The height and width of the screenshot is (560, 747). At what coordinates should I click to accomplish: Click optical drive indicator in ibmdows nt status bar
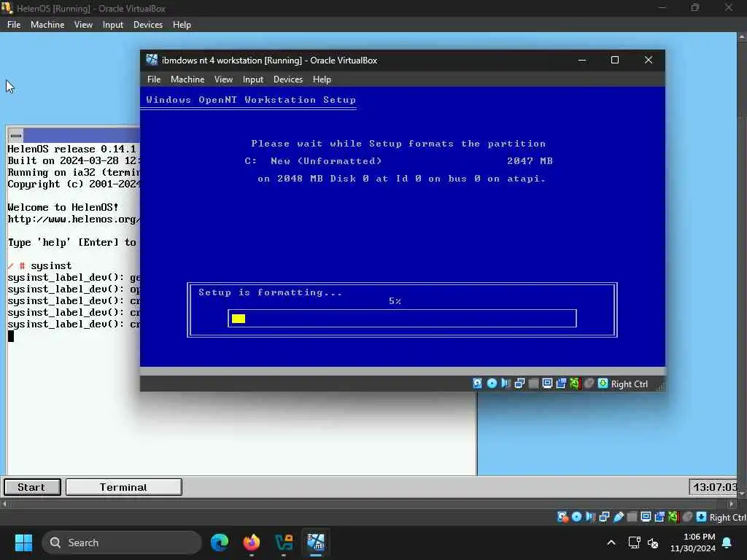[x=492, y=384]
